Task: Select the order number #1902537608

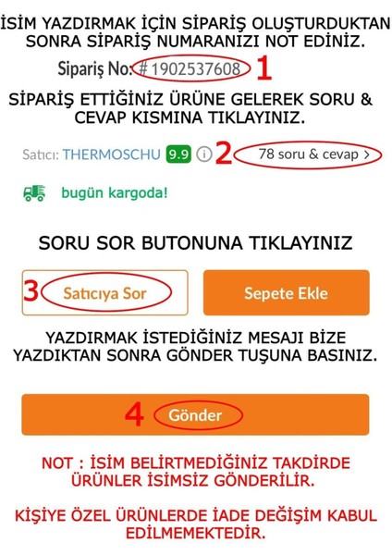Action: tap(190, 68)
